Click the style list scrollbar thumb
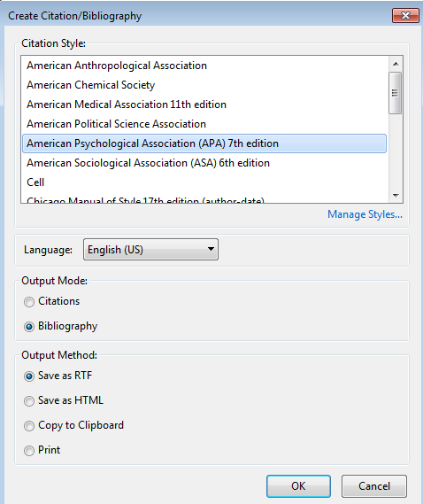Viewport: 423px width, 504px height. [x=395, y=93]
